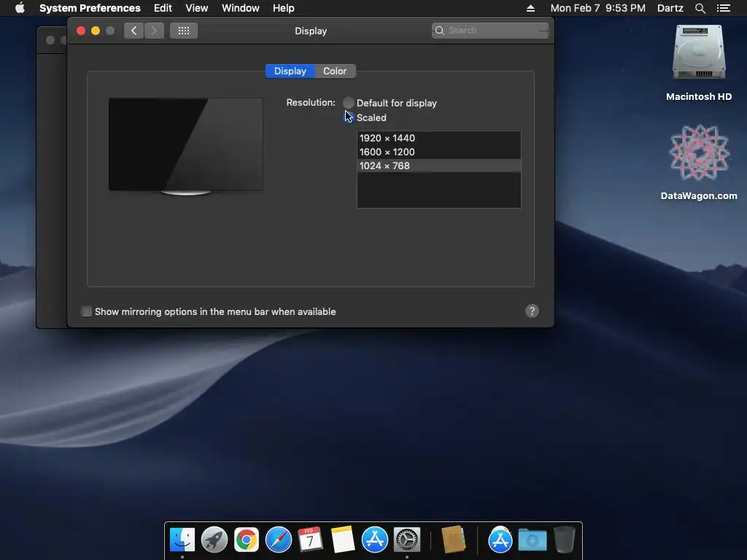Click the display preview thumbnail
747x560 pixels.
[186, 146]
